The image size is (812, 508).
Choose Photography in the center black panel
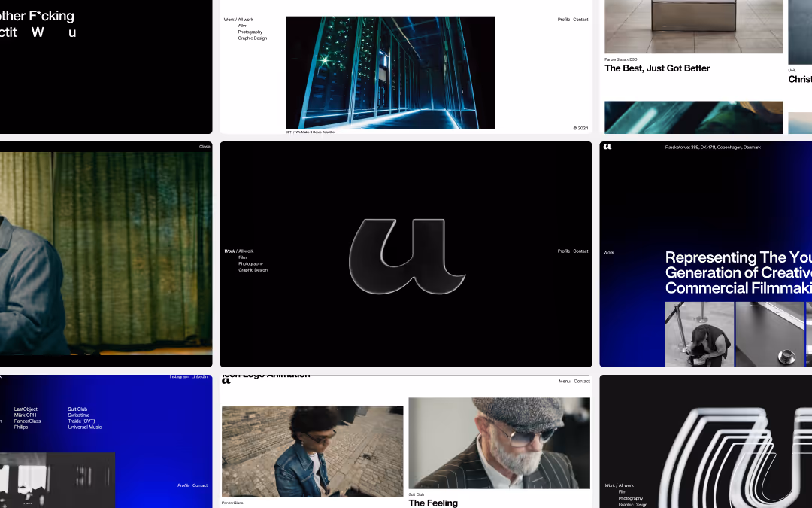point(250,264)
